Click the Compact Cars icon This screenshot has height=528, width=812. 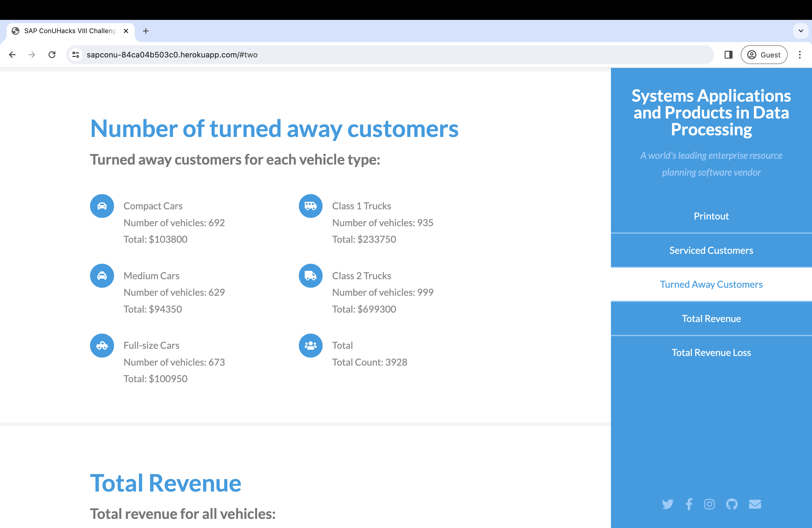tap(102, 206)
